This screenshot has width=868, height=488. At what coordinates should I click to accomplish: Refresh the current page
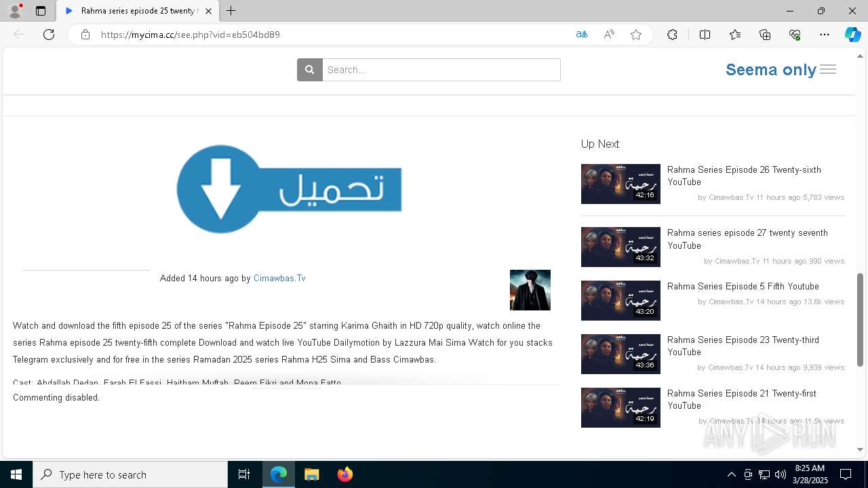[49, 35]
